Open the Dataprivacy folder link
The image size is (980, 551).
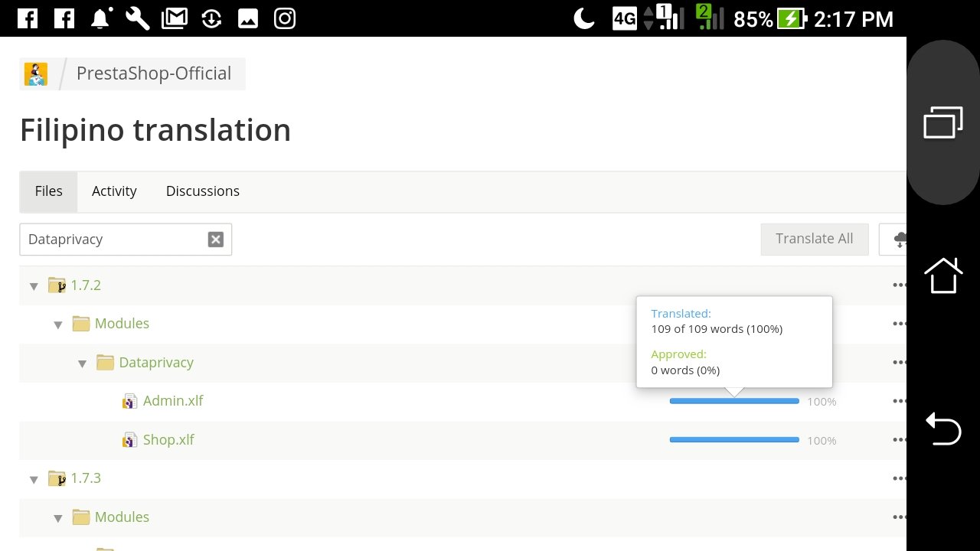click(x=156, y=363)
